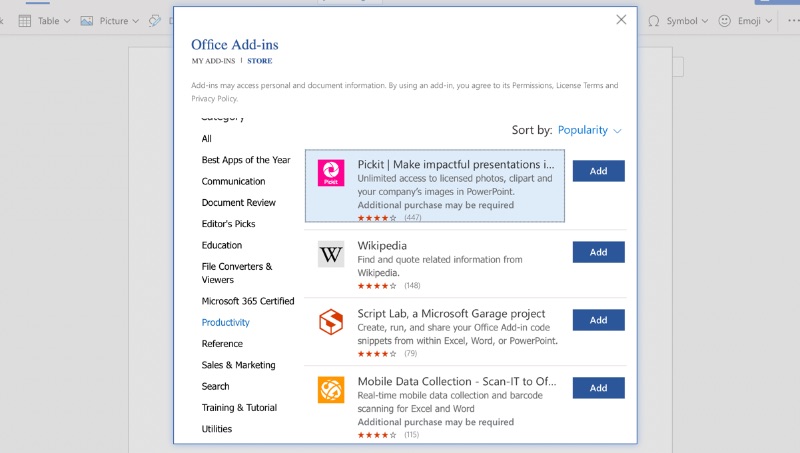800x453 pixels.
Task: Click Pickit 'Additional purchase may be required' text
Action: 436,205
